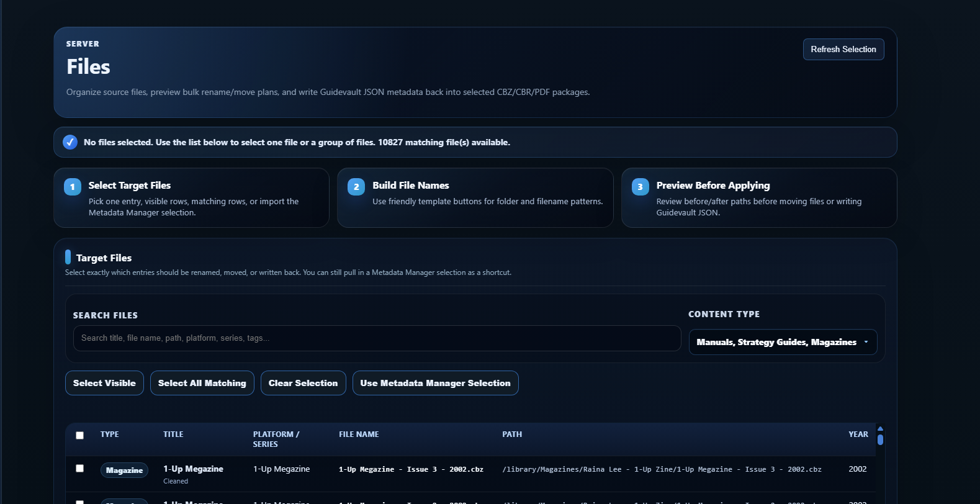Click the Build File Names step card

coord(475,198)
